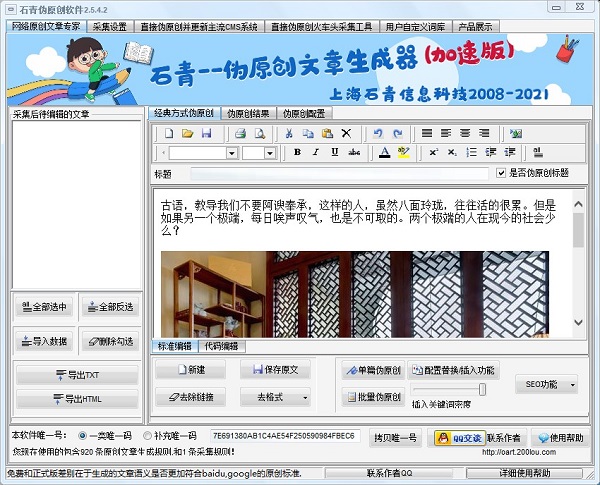Click the Cut scissors icon
Viewport: 600px width, 485px height.
[x=288, y=133]
